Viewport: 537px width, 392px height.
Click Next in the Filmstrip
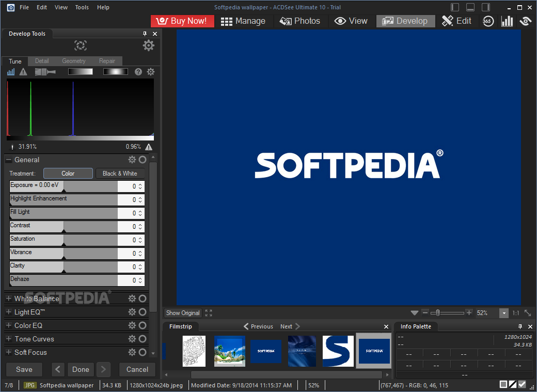coord(290,326)
